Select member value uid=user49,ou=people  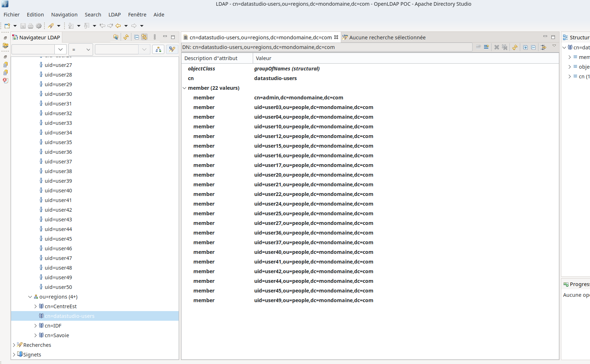pyautogui.click(x=314, y=300)
